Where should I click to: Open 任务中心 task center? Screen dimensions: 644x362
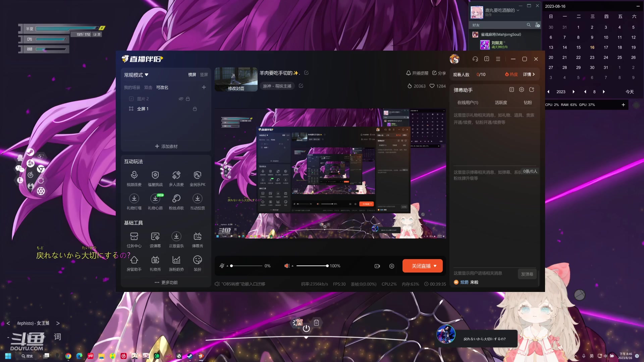[134, 240]
